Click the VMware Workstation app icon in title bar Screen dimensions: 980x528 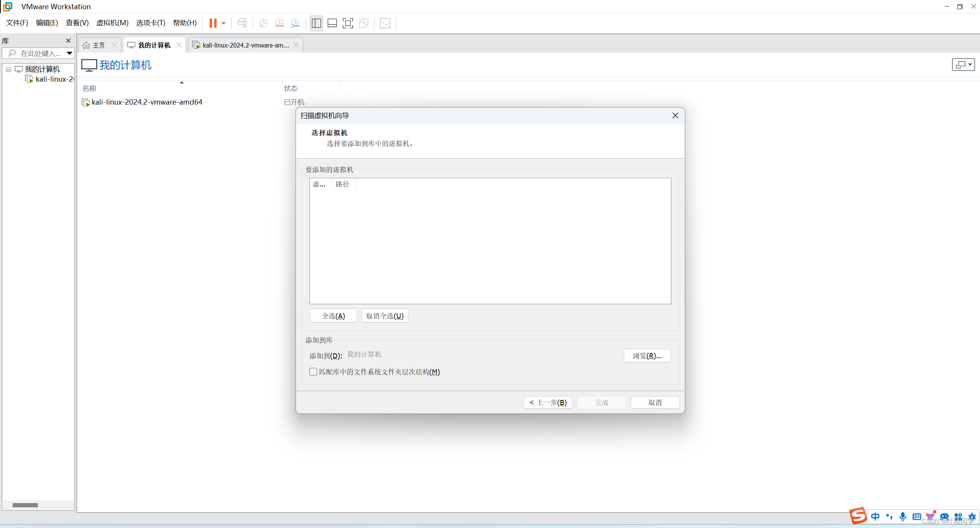click(x=8, y=7)
